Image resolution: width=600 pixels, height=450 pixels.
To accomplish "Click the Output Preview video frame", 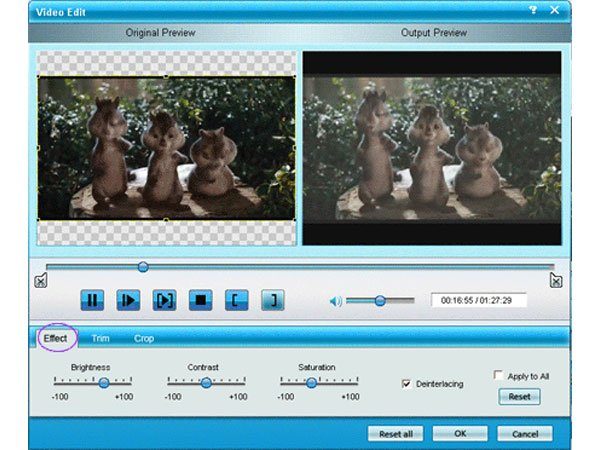I will pyautogui.click(x=432, y=148).
